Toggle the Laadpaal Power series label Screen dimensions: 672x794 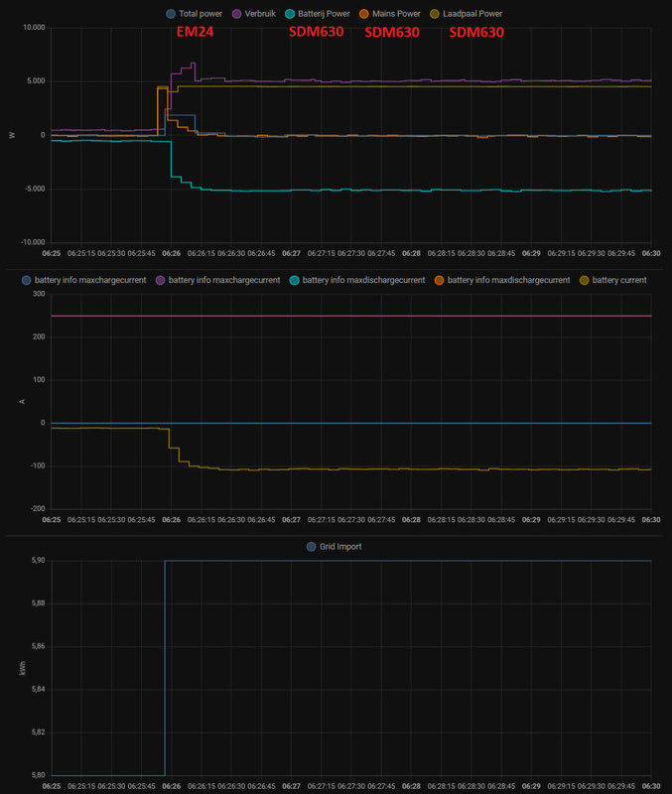472,14
